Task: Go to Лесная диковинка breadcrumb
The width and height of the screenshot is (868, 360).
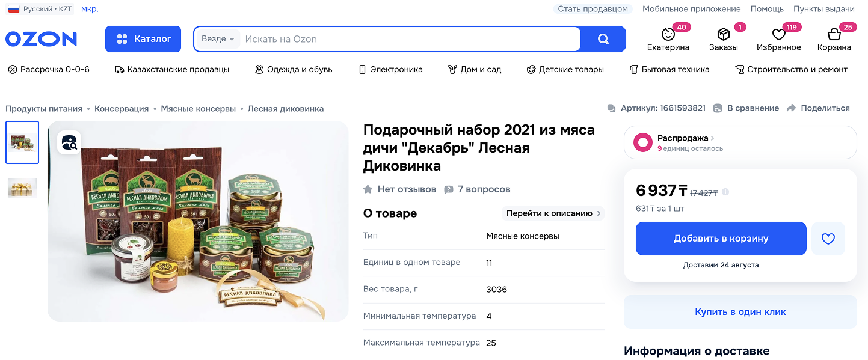Action: pyautogui.click(x=286, y=109)
